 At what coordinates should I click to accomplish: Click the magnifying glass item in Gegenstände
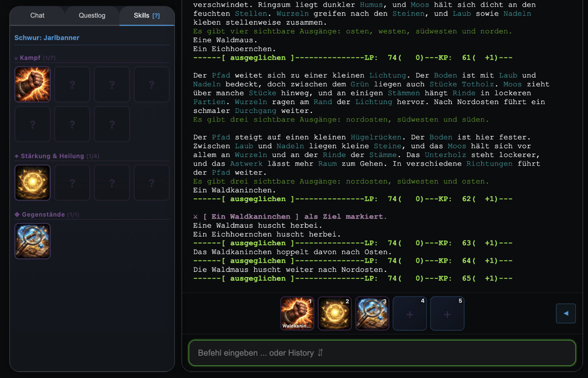pos(33,241)
